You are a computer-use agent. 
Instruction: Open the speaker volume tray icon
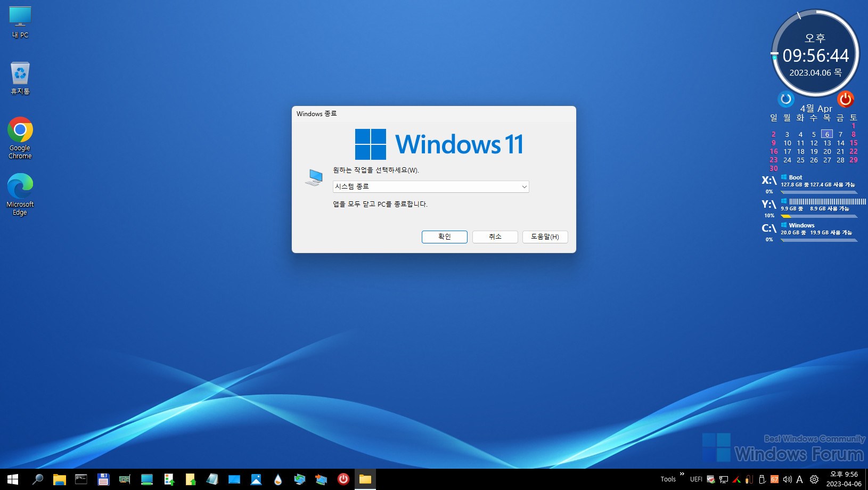click(x=788, y=479)
